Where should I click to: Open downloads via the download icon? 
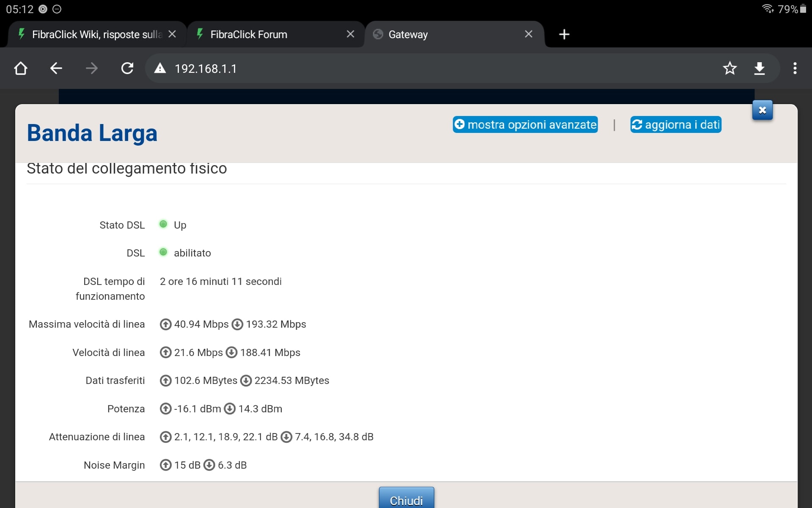760,68
